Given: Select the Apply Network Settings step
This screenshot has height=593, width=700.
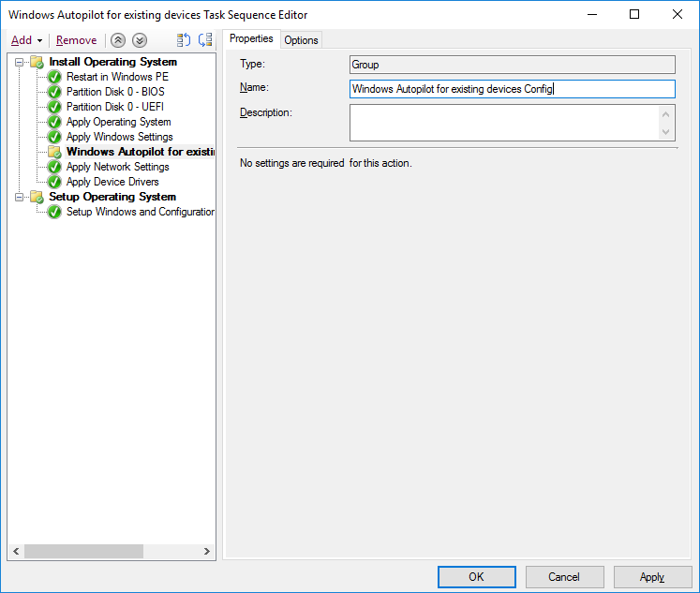Looking at the screenshot, I should click(x=117, y=167).
